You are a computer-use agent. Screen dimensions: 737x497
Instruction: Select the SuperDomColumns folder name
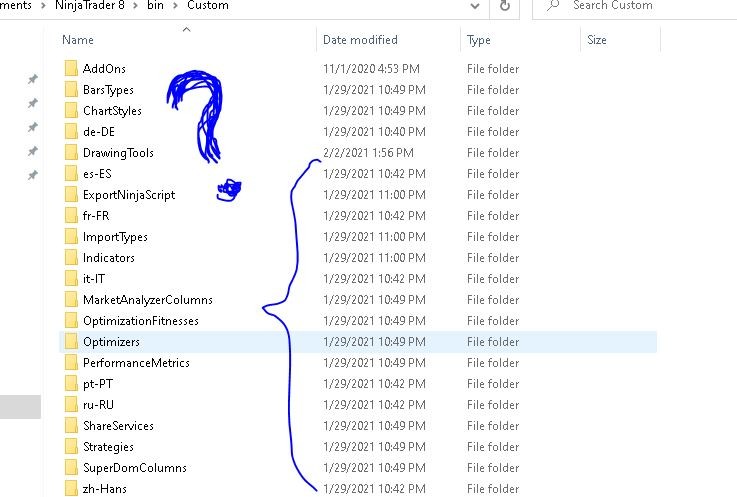tap(135, 468)
